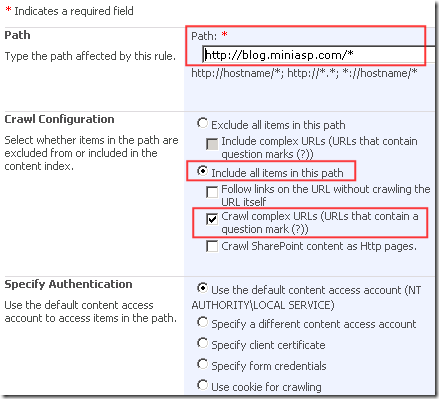Click 'Select whether items in the path' description
Image resolution: width=439 pixels, height=399 pixels.
tap(91, 153)
